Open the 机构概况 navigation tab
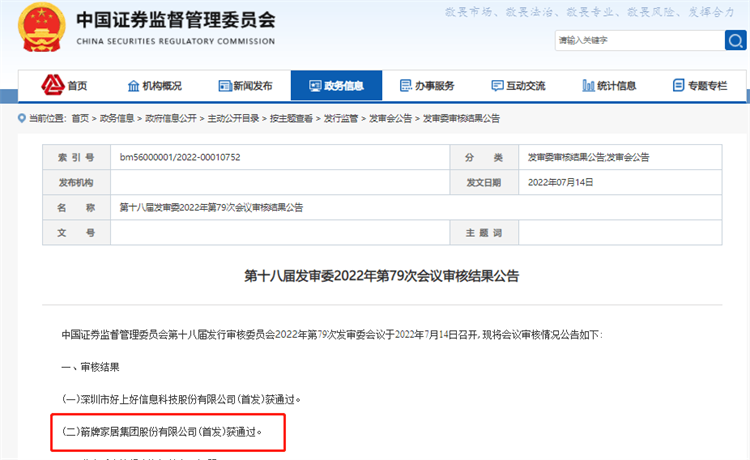The height and width of the screenshot is (460, 750). (154, 86)
